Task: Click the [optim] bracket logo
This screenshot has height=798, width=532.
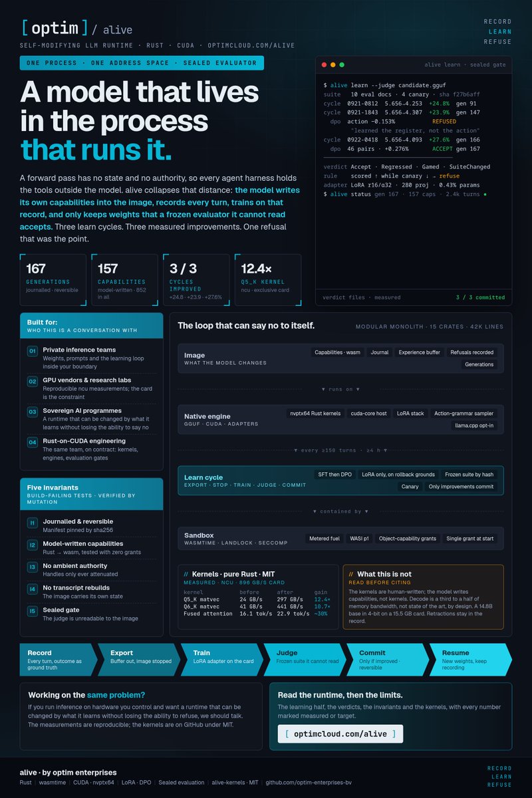Action: (54, 28)
